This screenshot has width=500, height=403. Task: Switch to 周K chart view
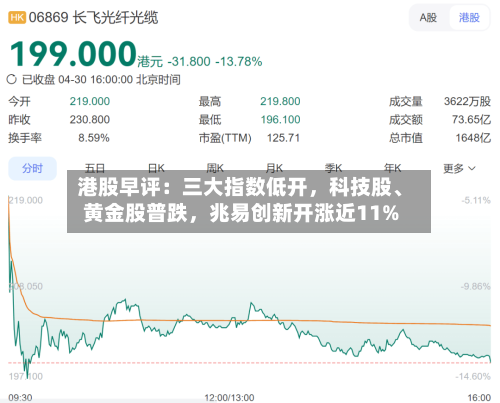point(215,168)
